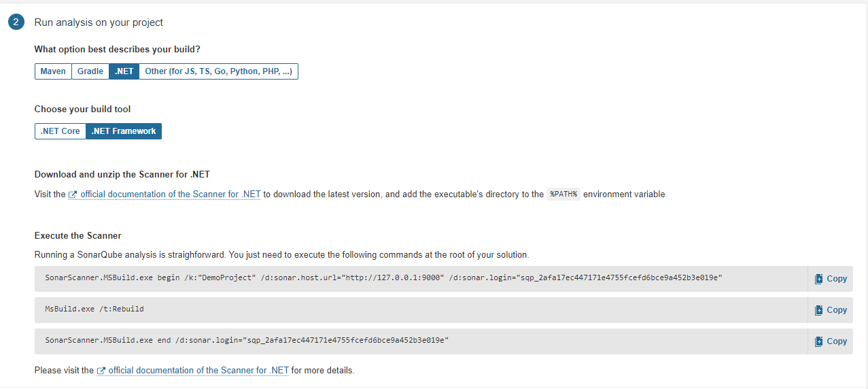
Task: Switch build tool to .NET Core
Action: coord(60,131)
